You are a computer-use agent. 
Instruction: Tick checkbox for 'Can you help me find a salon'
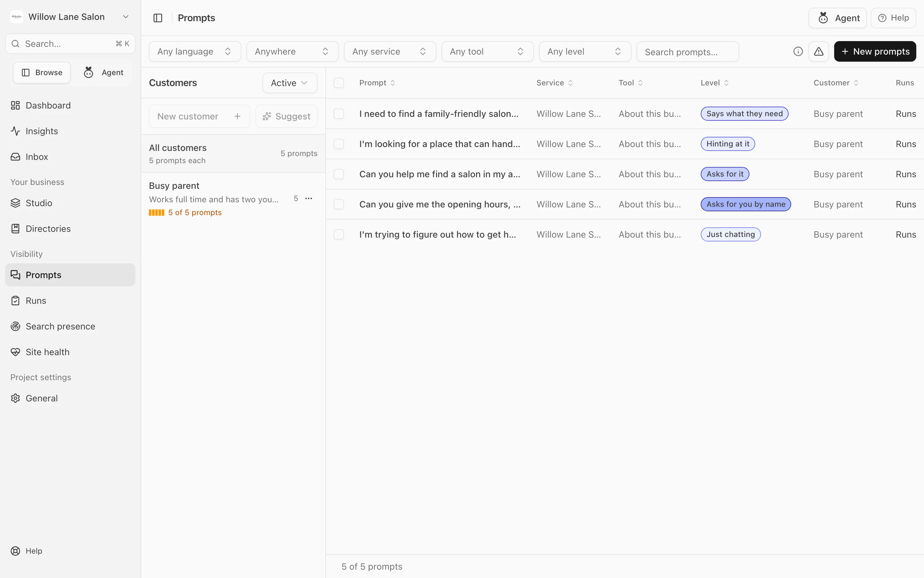tap(339, 174)
